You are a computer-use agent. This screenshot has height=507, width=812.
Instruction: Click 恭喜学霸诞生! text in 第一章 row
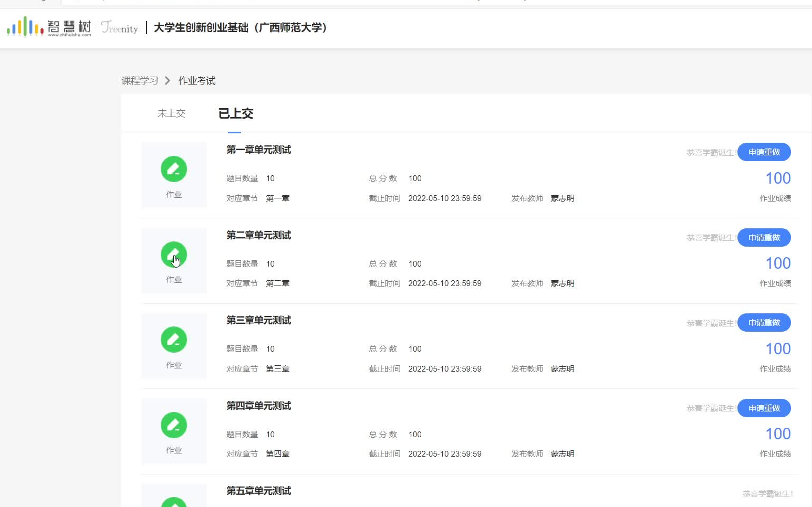(712, 153)
